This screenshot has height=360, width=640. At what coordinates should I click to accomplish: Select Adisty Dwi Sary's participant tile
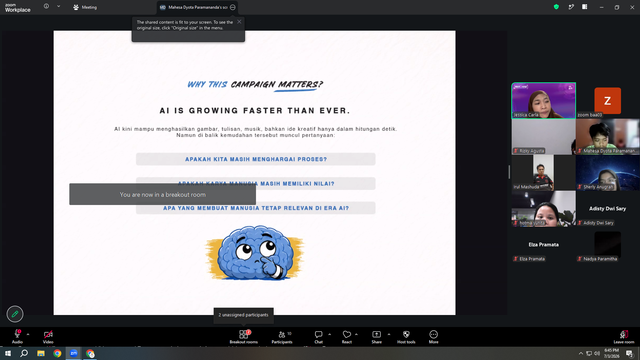[608, 209]
